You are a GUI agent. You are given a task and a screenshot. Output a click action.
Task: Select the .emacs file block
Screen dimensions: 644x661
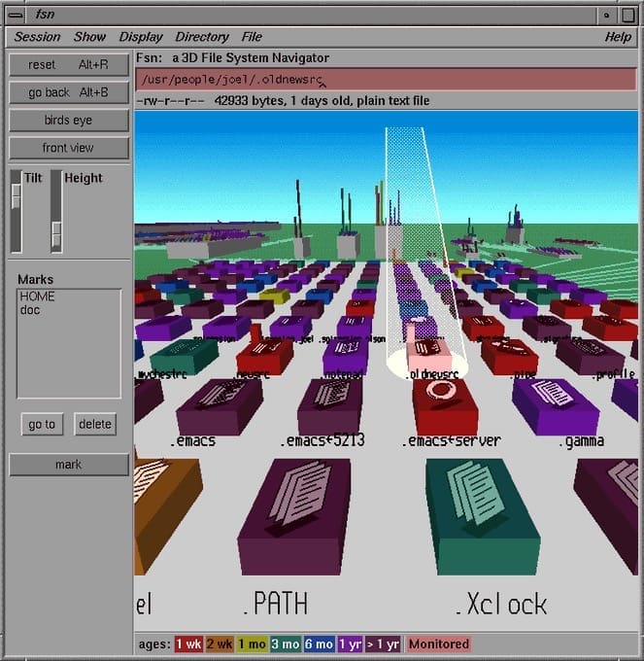click(219, 402)
